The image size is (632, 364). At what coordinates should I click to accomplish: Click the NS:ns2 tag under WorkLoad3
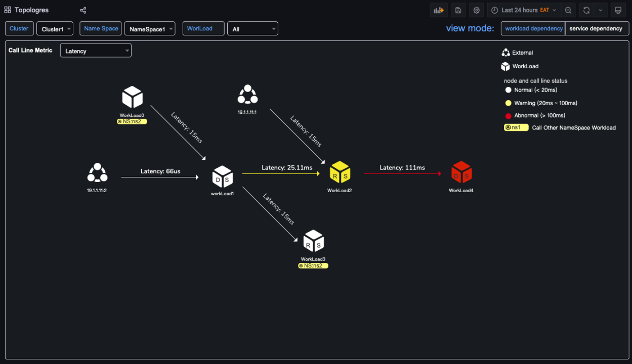coord(313,265)
